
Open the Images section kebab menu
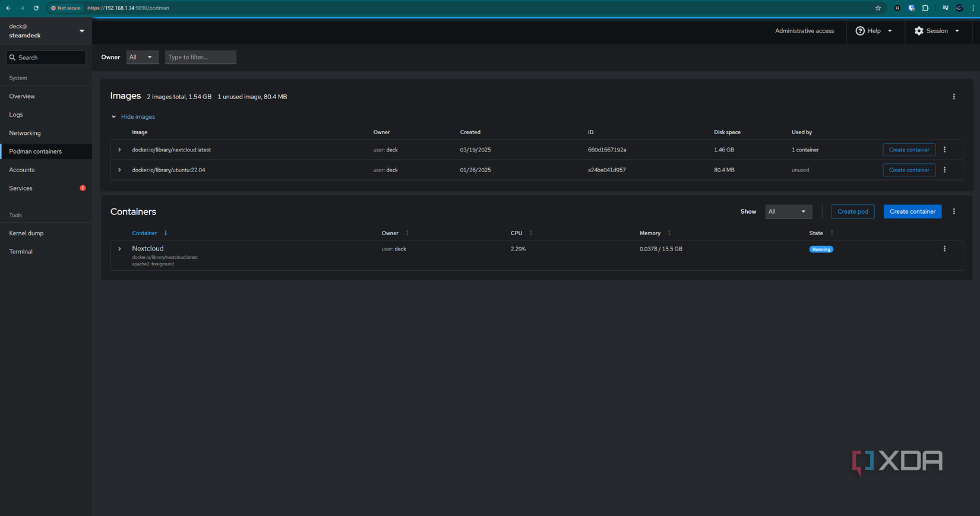click(x=954, y=96)
